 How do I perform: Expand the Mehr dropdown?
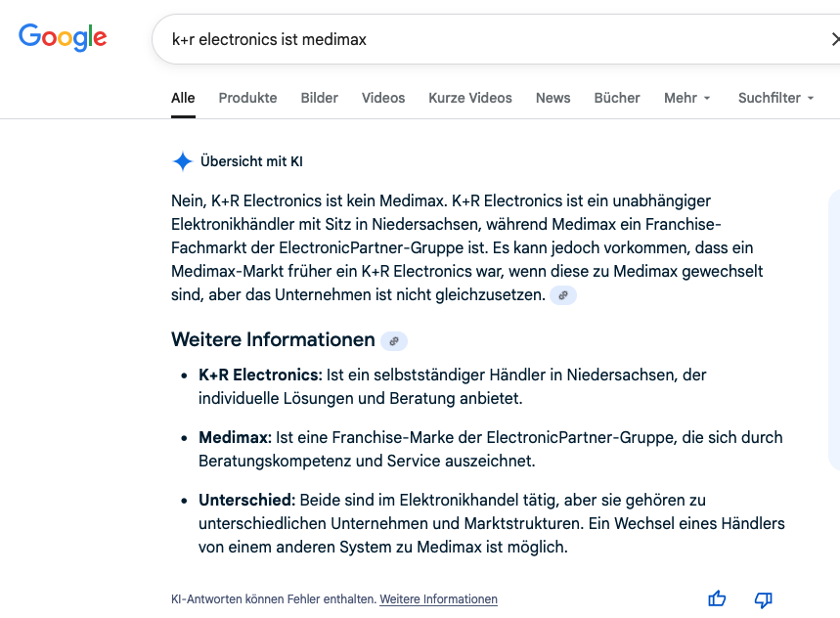[x=686, y=98]
